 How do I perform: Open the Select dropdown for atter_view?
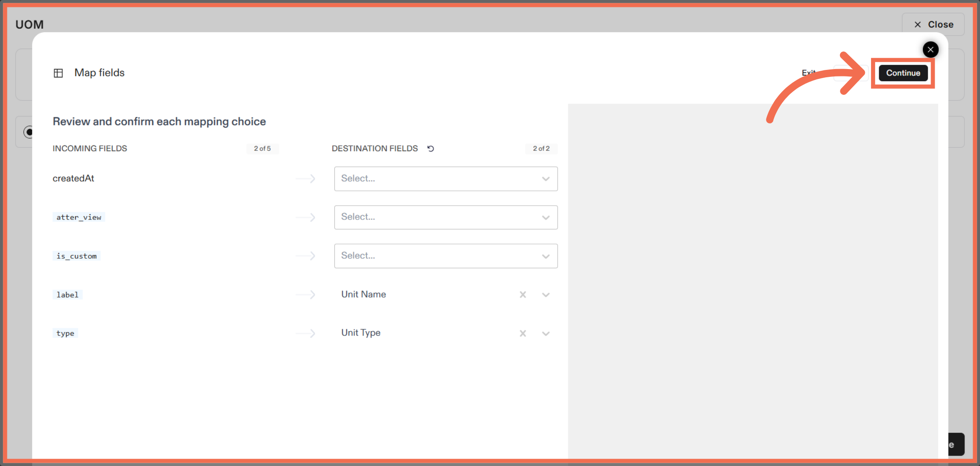tap(445, 217)
